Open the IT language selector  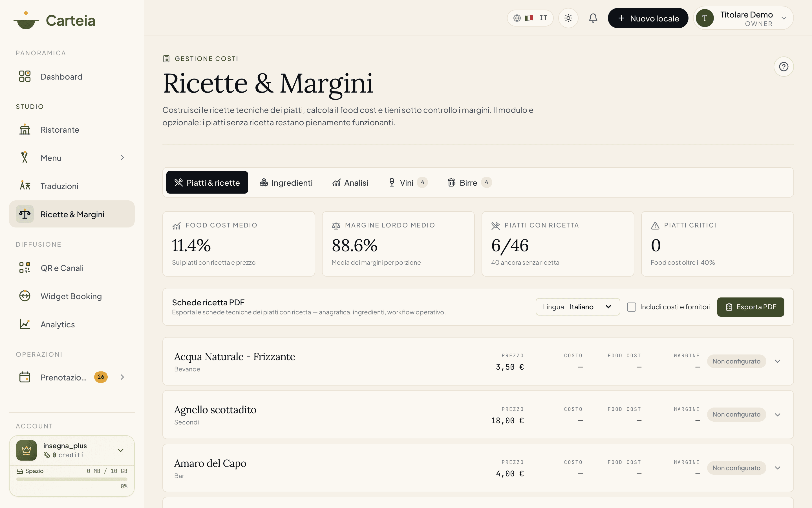(530, 18)
